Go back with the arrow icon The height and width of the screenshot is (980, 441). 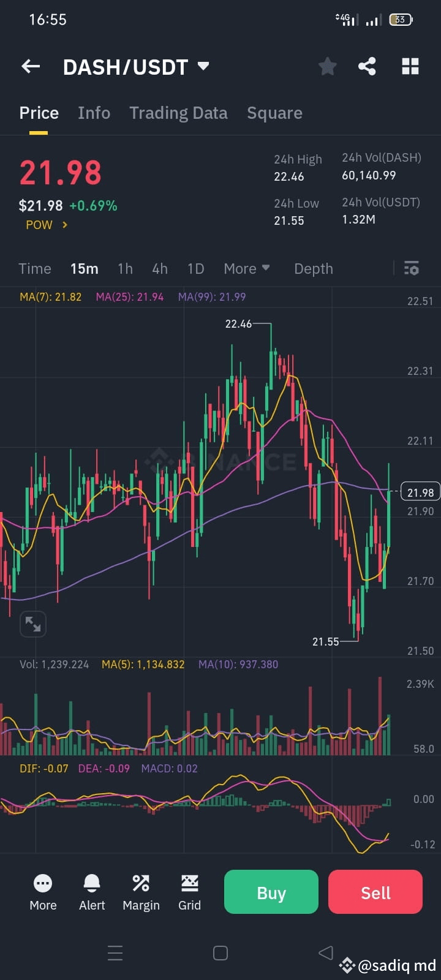pyautogui.click(x=30, y=66)
